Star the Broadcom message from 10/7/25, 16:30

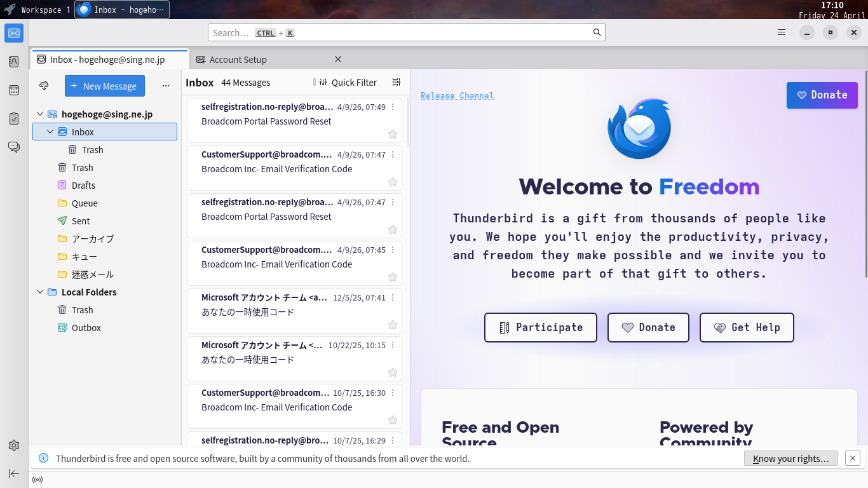click(x=393, y=420)
